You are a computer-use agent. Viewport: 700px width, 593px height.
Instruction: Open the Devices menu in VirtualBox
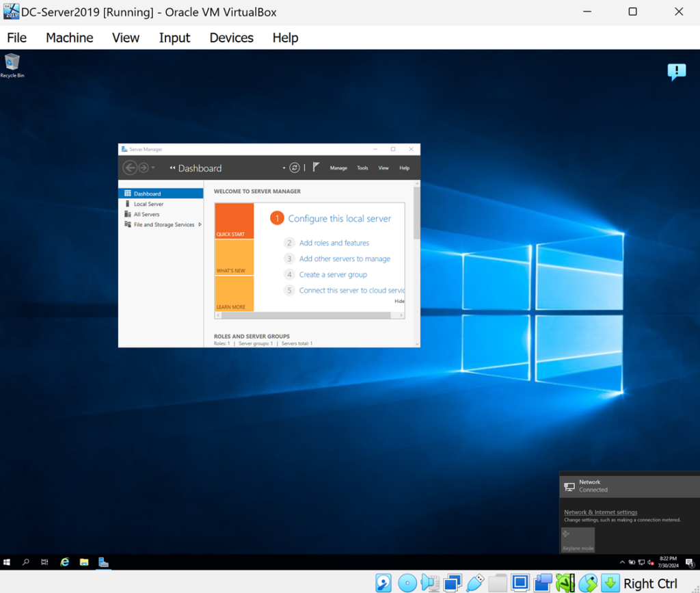click(231, 38)
